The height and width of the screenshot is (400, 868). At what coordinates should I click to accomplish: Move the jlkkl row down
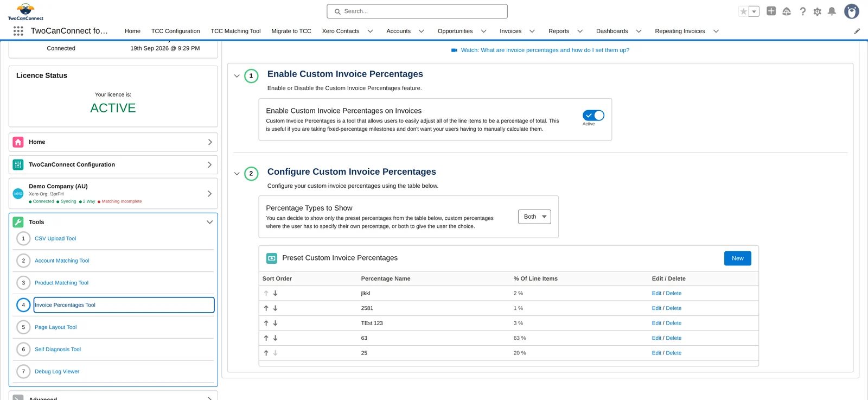click(x=275, y=293)
